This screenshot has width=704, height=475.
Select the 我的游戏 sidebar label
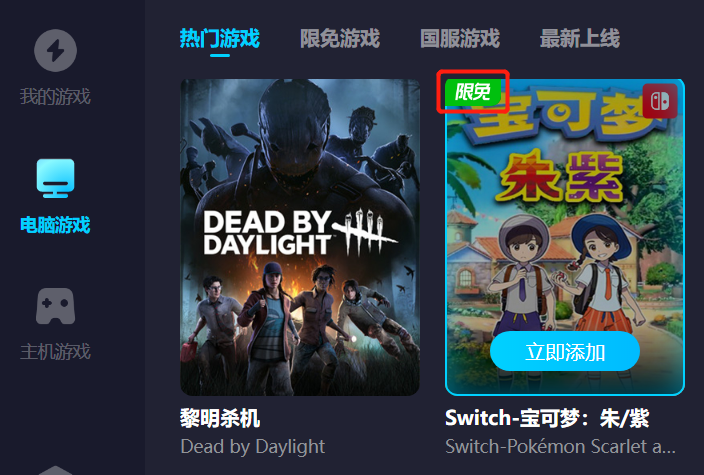click(x=55, y=97)
